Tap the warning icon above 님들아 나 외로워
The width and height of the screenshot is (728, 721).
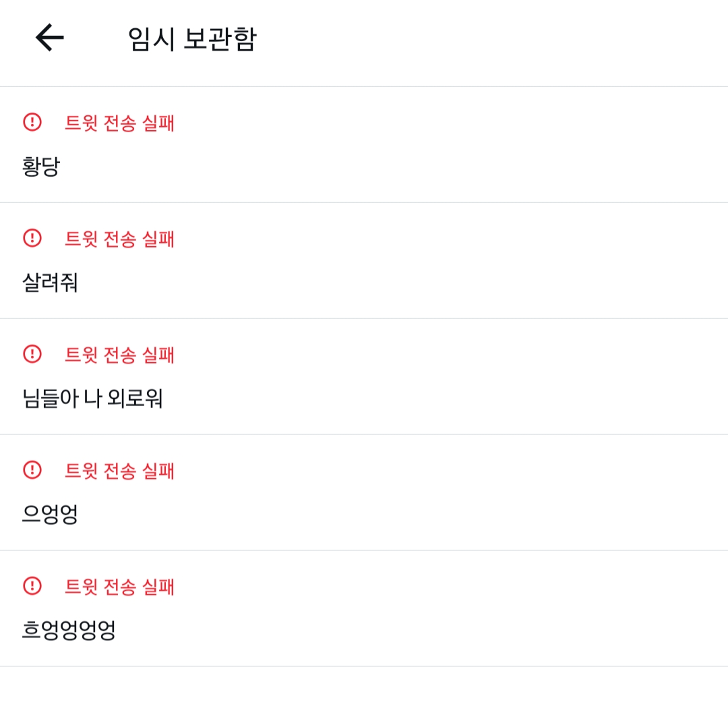pos(32,354)
